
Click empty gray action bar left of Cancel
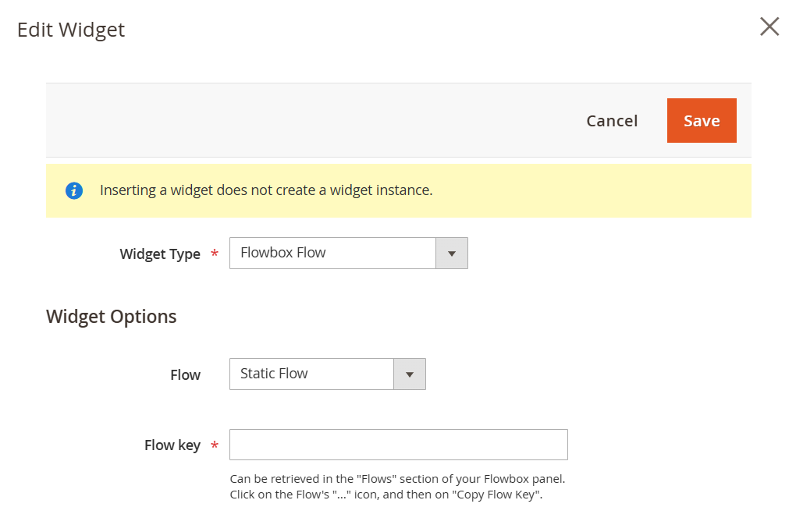point(312,121)
